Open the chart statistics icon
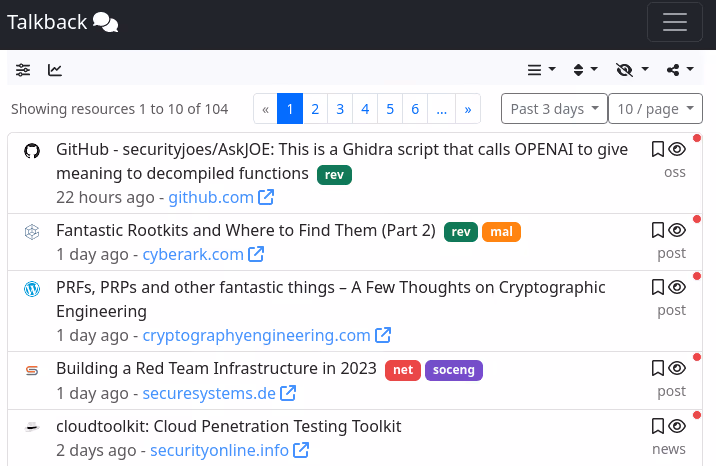The image size is (716, 466). [x=55, y=70]
